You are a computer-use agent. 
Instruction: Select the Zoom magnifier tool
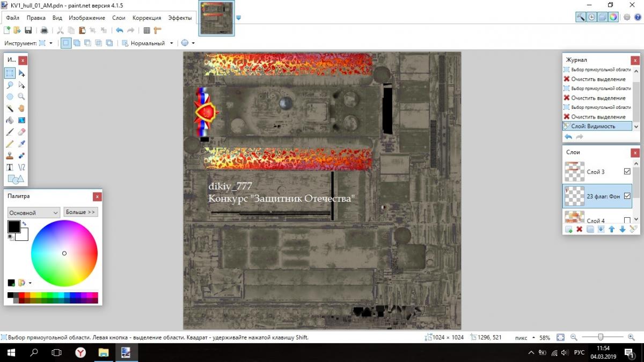21,97
